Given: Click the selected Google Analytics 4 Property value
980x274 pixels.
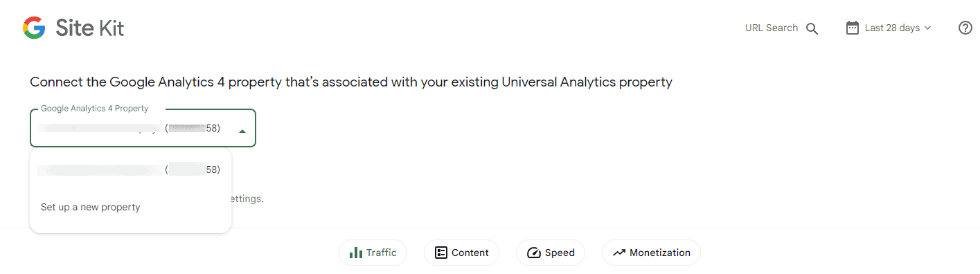Looking at the screenshot, I should click(x=130, y=129).
